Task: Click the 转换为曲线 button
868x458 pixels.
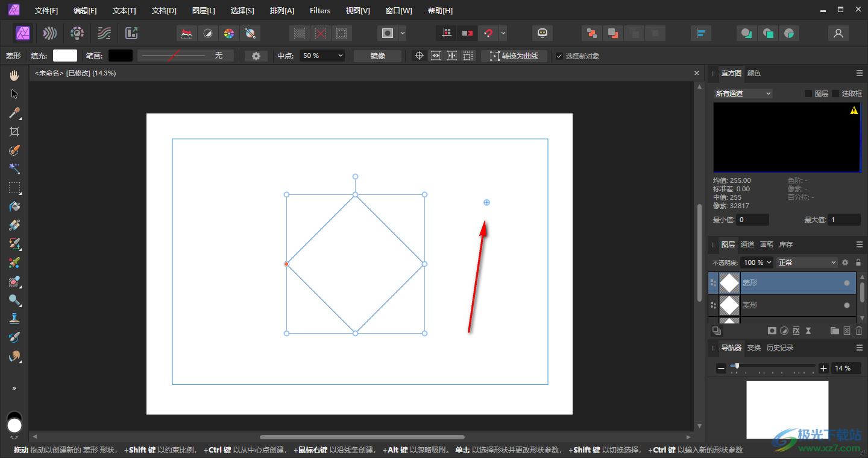Action: [x=514, y=56]
